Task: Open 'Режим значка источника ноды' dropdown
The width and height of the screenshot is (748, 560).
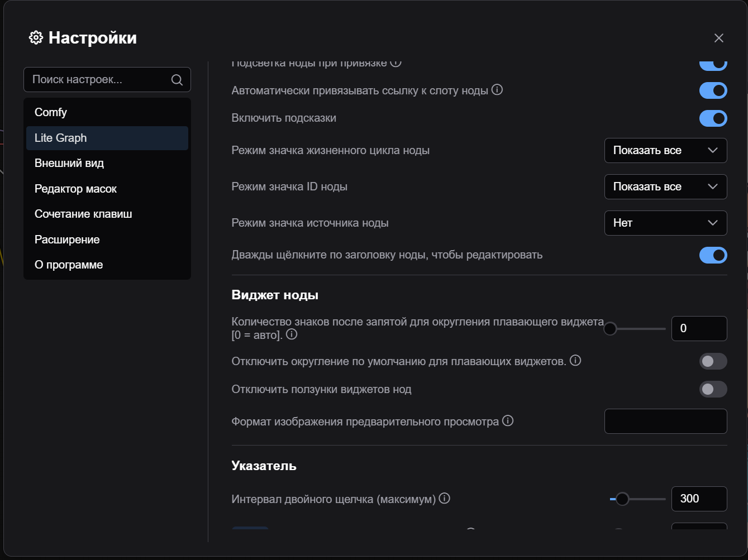Action: tap(665, 223)
